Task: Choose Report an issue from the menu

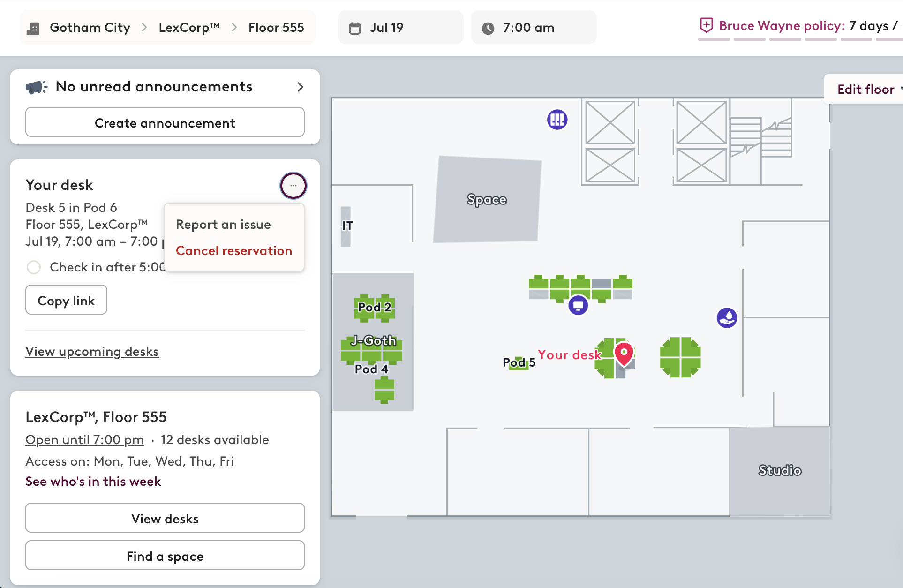Action: pyautogui.click(x=223, y=225)
